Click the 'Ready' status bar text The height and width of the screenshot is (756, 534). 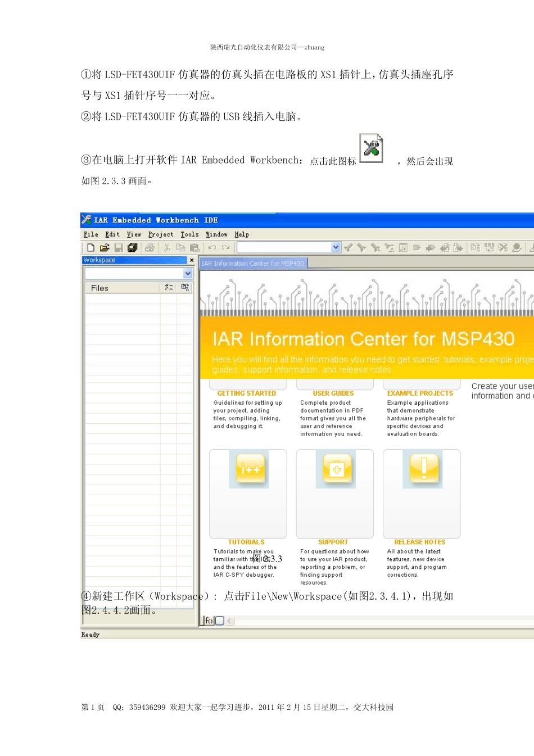pyautogui.click(x=90, y=635)
